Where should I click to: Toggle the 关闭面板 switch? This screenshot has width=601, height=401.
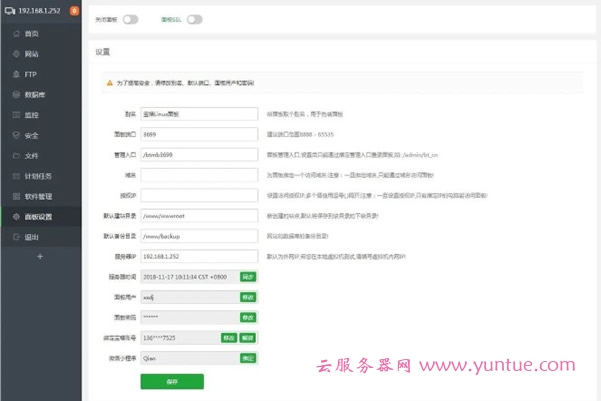pyautogui.click(x=130, y=19)
